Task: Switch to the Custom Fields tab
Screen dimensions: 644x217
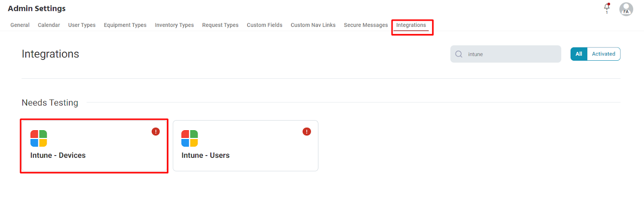Action: [264, 25]
